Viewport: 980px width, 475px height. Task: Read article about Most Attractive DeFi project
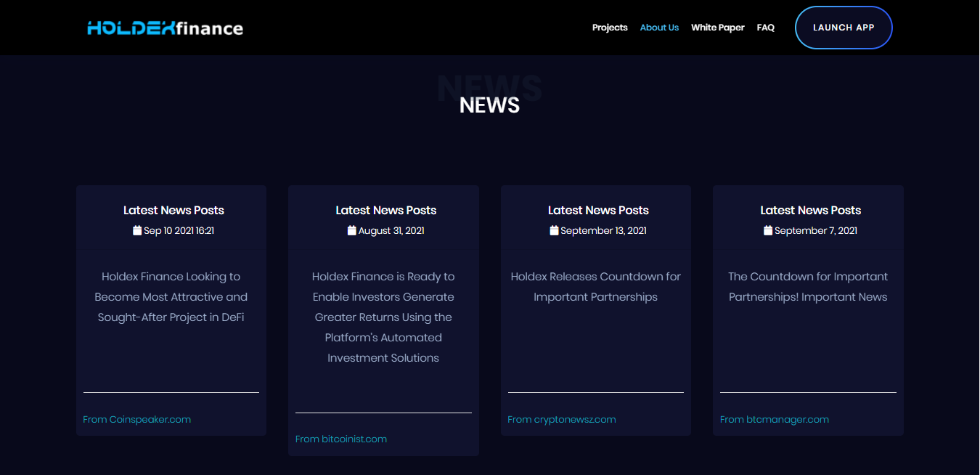coord(171,297)
